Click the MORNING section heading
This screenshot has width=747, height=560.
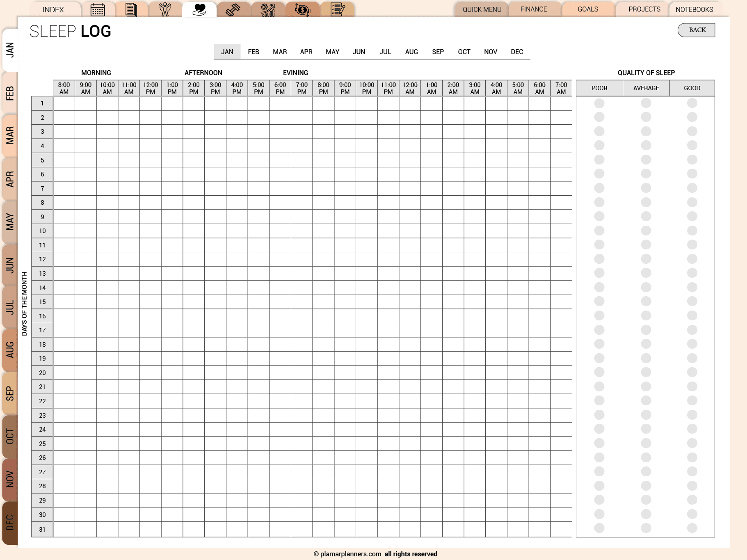[x=96, y=73]
